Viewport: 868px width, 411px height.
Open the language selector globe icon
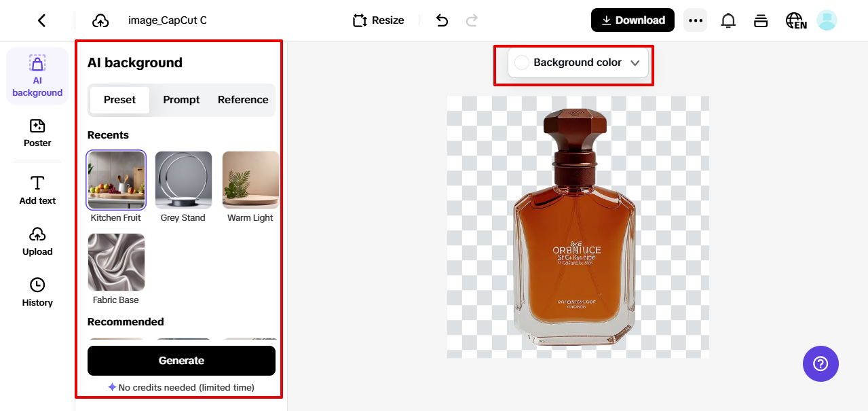(795, 20)
